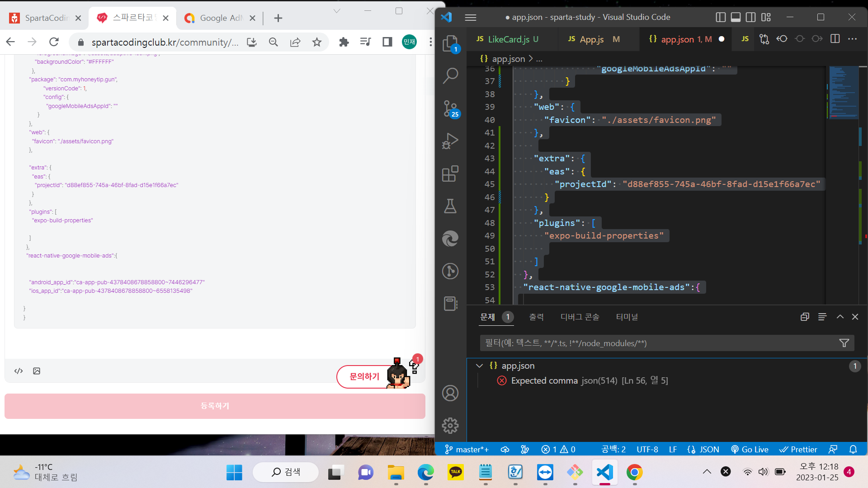This screenshot has height=488, width=868.
Task: Toggle the secondary side bar layout
Action: (750, 17)
